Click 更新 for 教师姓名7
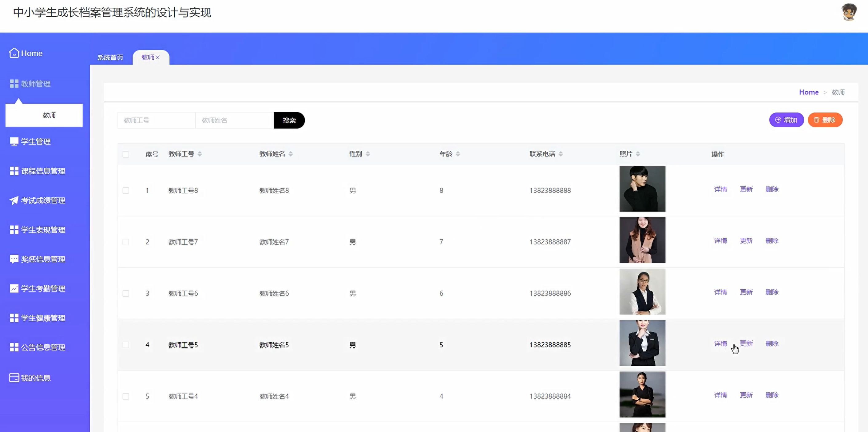Viewport: 868px width, 432px height. 746,241
